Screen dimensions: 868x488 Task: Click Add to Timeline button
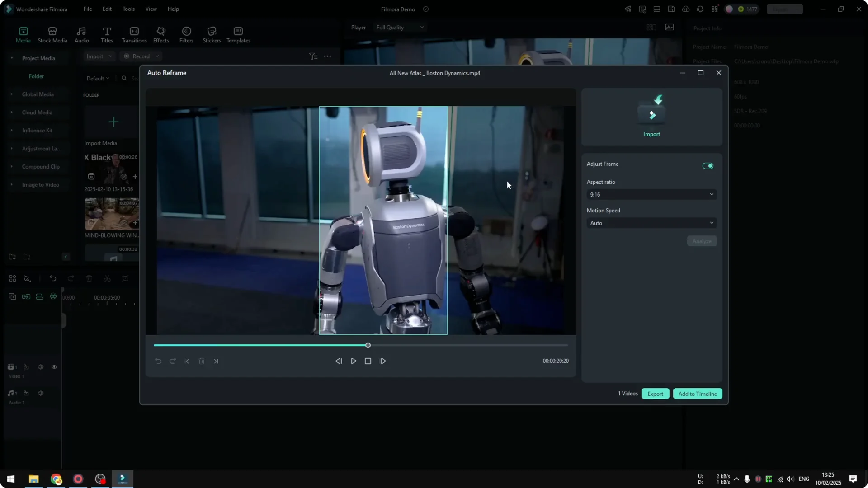[698, 394]
